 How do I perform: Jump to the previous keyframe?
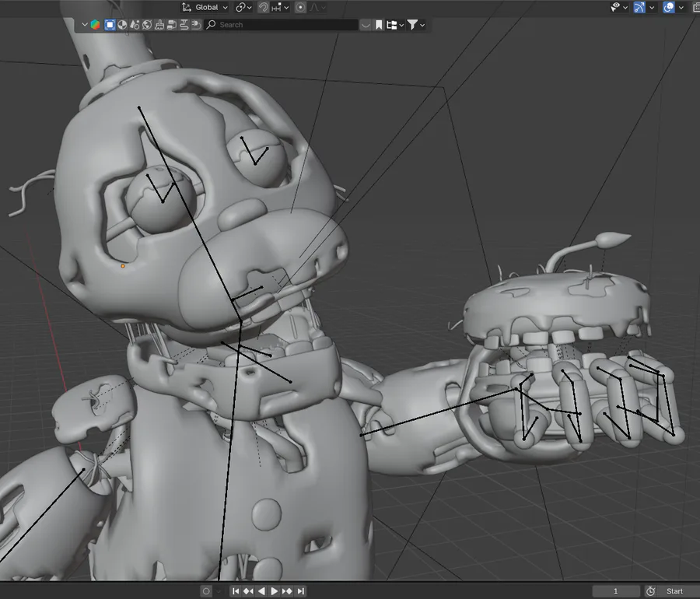(248, 591)
